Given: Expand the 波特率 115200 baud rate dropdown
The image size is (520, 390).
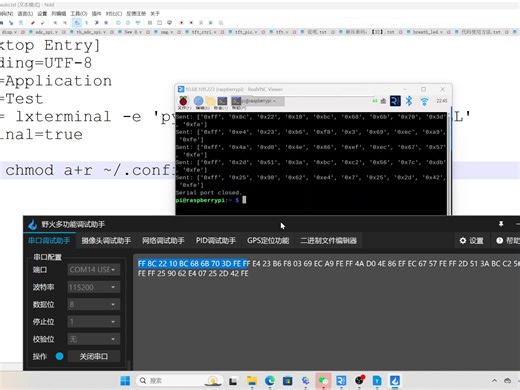Looking at the screenshot, I should pyautogui.click(x=93, y=287).
